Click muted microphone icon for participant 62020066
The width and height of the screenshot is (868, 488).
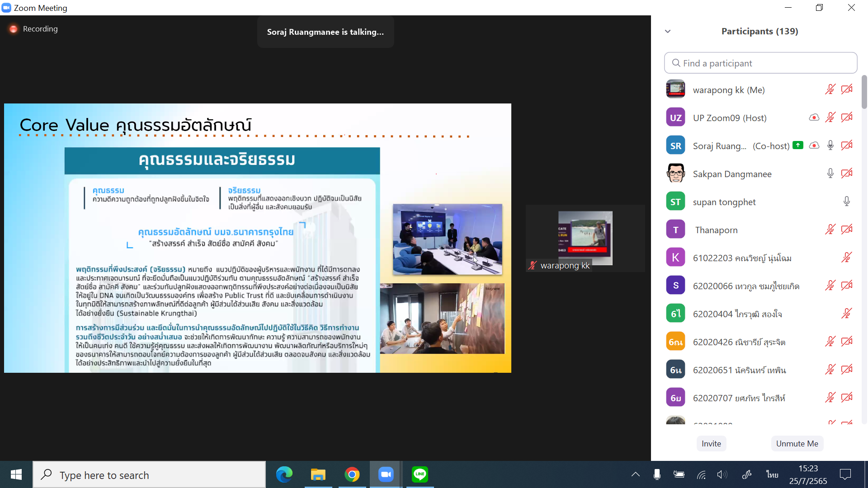click(830, 286)
